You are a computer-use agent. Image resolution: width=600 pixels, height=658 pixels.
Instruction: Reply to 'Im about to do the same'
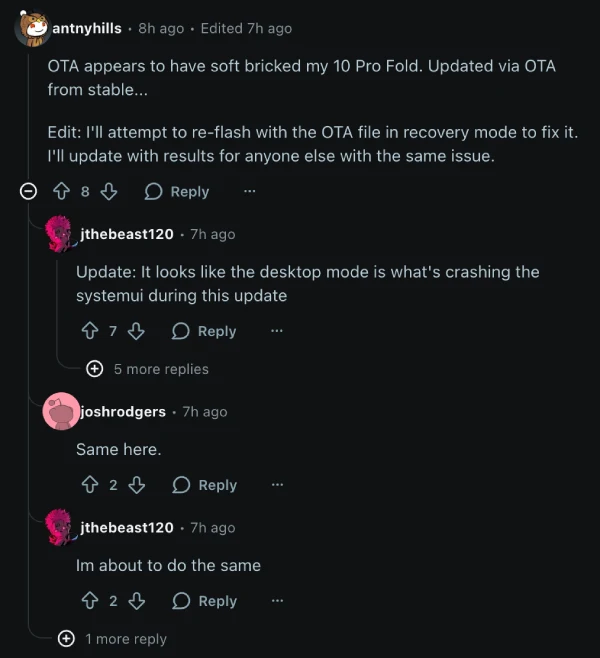pyautogui.click(x=205, y=601)
